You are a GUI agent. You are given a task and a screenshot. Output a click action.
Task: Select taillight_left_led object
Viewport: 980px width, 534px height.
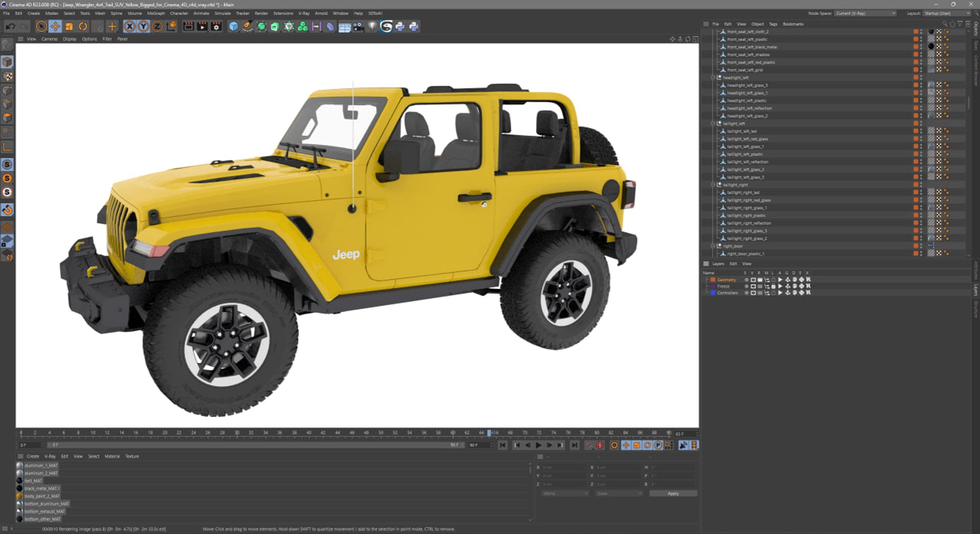(x=742, y=131)
